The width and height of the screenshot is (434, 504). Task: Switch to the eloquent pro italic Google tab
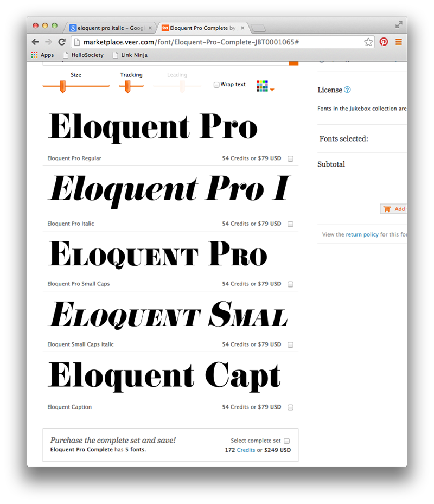[111, 28]
